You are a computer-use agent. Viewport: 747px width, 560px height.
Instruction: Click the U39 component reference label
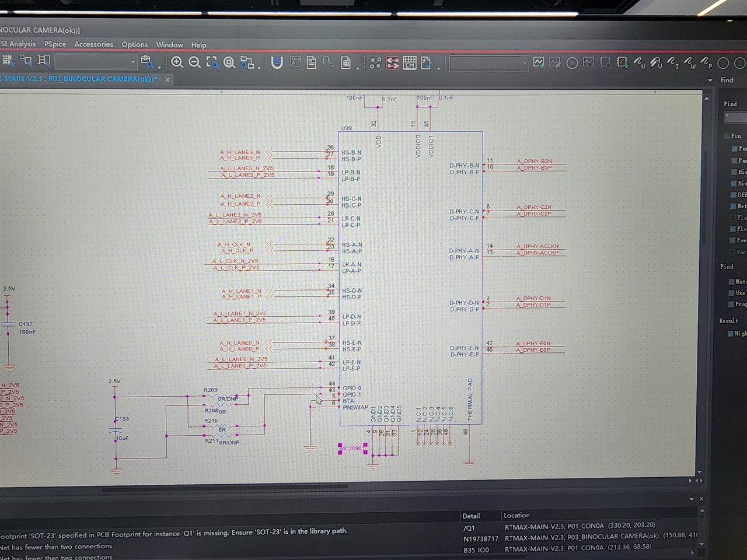point(347,128)
